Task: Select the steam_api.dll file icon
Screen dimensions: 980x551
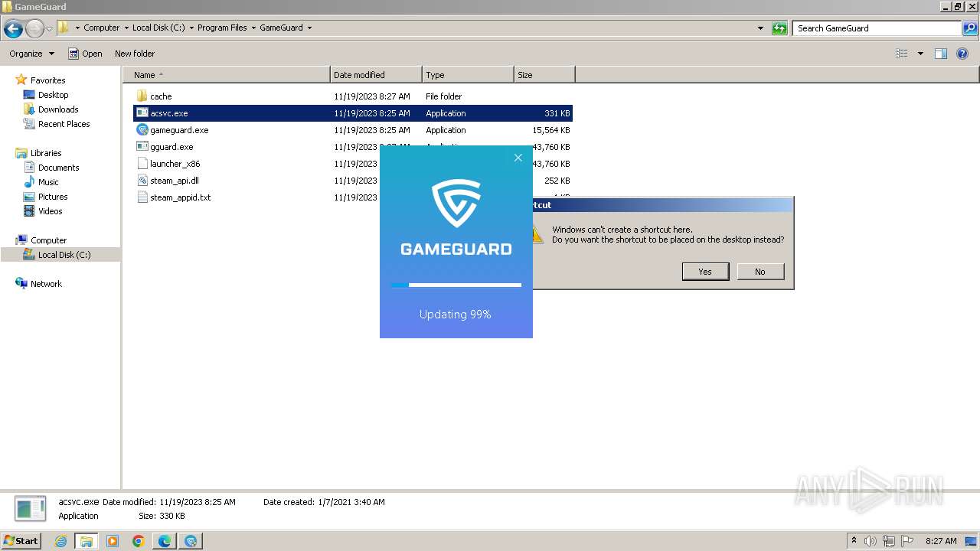Action: coord(142,181)
